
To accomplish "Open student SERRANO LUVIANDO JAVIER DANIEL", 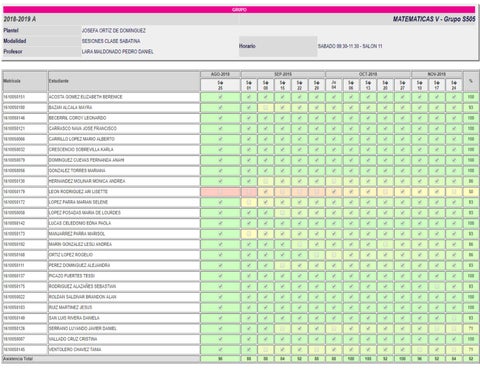I will [83, 329].
